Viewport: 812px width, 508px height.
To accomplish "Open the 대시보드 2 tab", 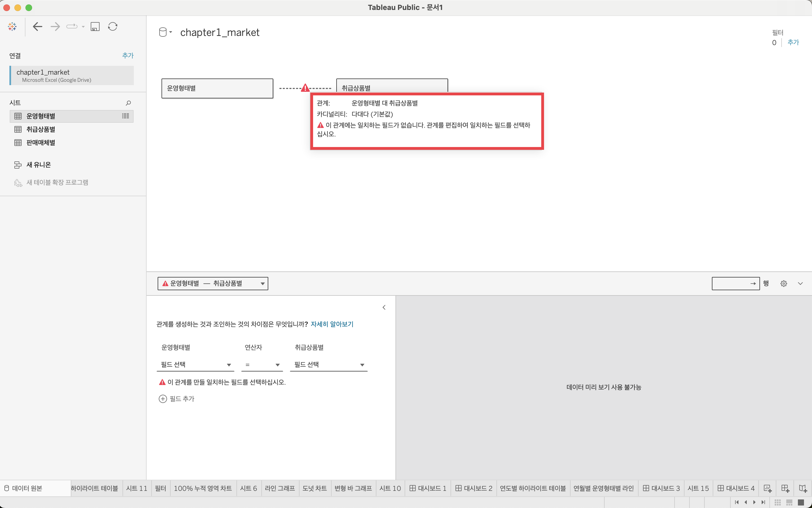I will tap(474, 488).
